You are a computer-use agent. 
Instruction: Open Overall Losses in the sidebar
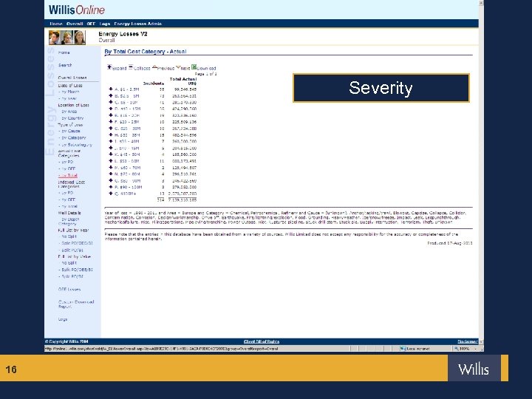tap(72, 78)
